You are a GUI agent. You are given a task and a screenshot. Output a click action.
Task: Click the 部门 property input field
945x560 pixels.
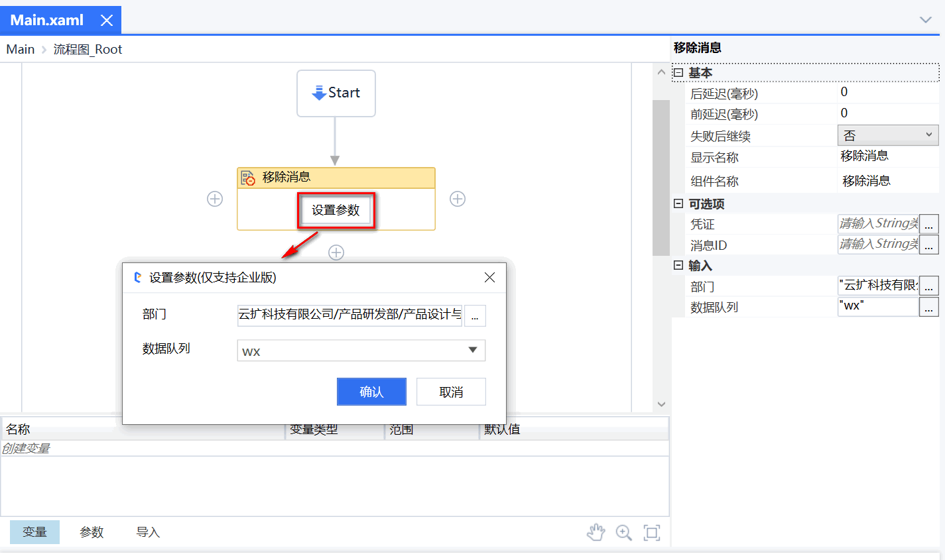878,286
